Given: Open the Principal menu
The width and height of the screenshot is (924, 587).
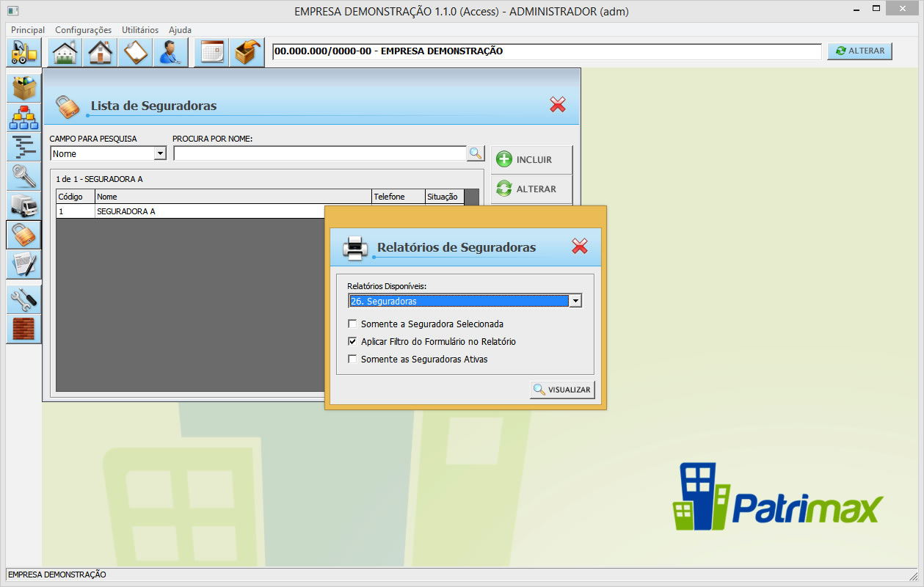Looking at the screenshot, I should pyautogui.click(x=28, y=30).
